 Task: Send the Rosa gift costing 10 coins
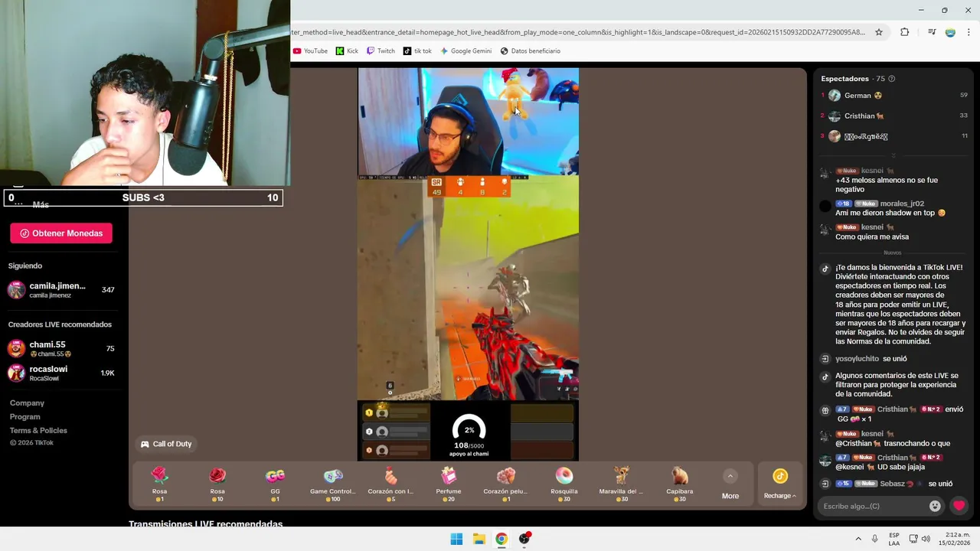217,484
